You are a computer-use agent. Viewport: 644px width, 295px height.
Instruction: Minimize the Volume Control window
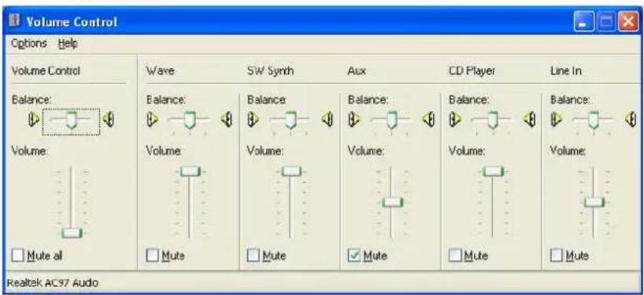pyautogui.click(x=583, y=21)
